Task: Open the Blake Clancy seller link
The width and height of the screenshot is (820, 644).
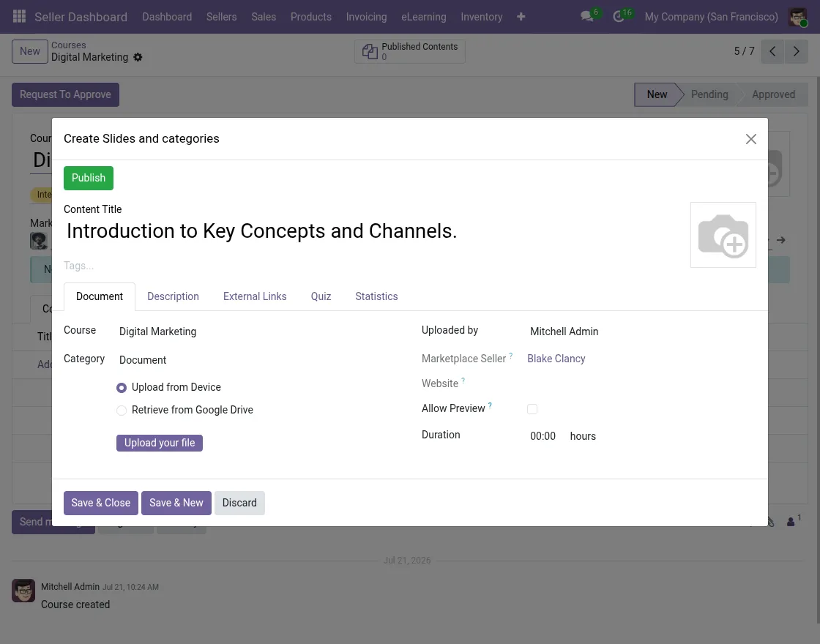Action: pos(556,359)
